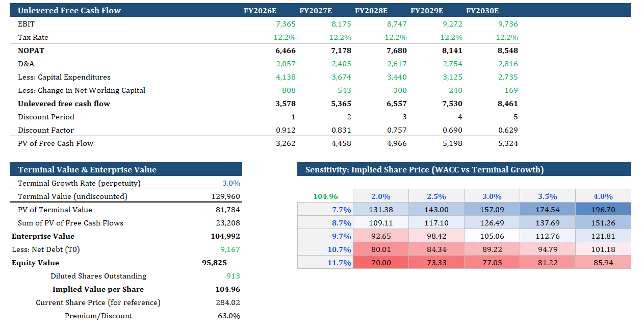Select FY2028E PV of free cash flow 4,966
Image resolution: width=644 pixels, height=329 pixels.
pyautogui.click(x=397, y=143)
